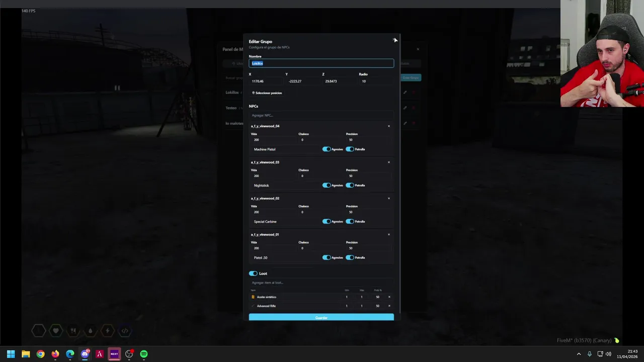Close the background Panel window
This screenshot has width=644, height=362.
pyautogui.click(x=418, y=49)
